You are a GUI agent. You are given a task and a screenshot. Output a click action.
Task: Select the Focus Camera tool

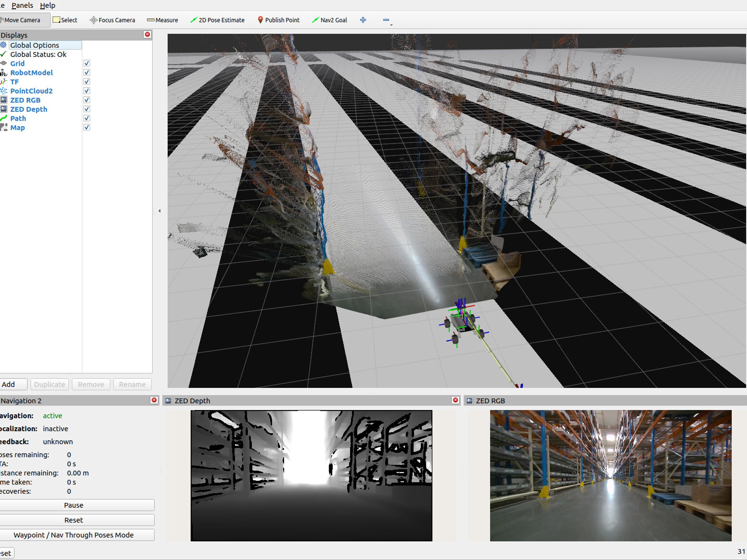tap(112, 20)
